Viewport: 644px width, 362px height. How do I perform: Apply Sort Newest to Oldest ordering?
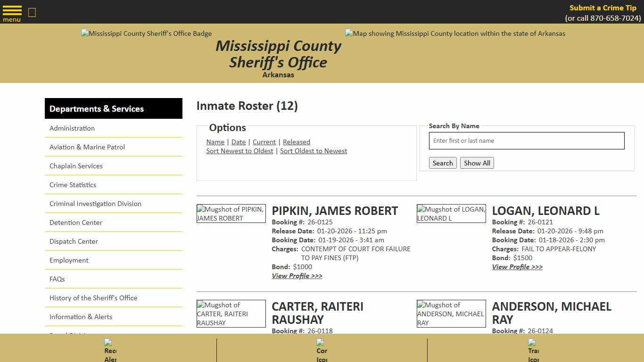coord(239,151)
